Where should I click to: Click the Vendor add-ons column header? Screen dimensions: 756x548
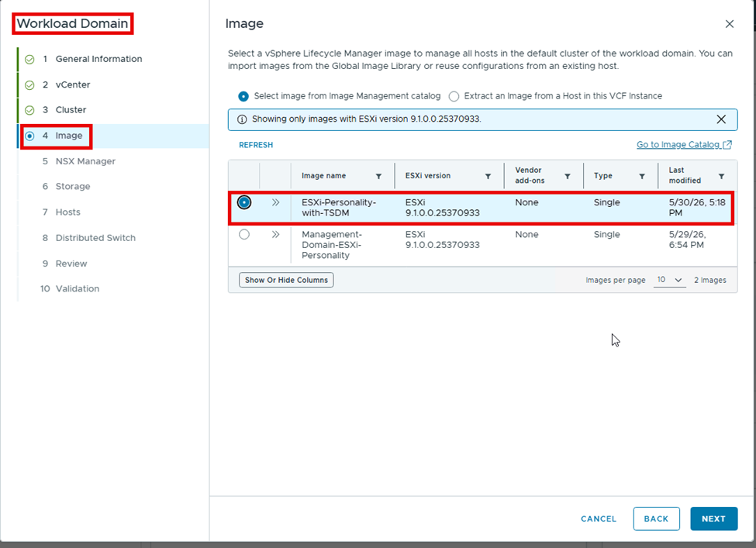pyautogui.click(x=530, y=175)
